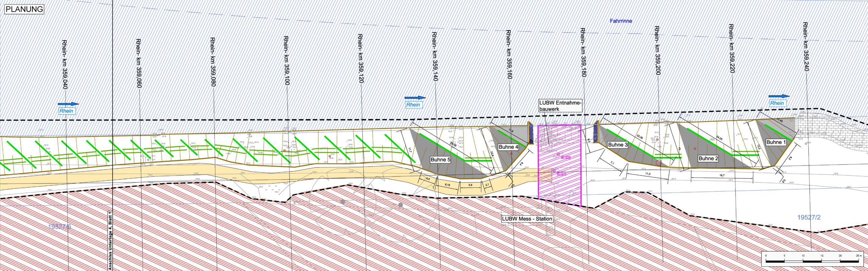Click the LUBW Entnahmebauwerk label box
The image size is (868, 271).
(x=560, y=106)
